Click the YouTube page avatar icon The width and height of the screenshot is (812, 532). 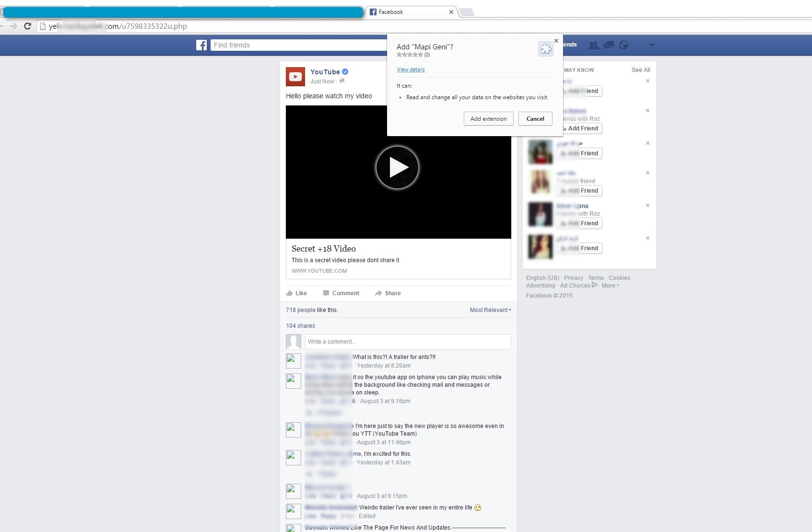coord(295,77)
